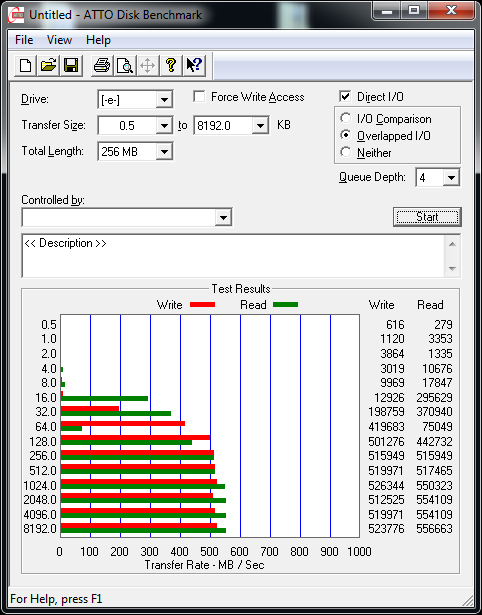Screen dimensions: 482x615
Task: Click the read value 556663
Action: click(x=434, y=529)
